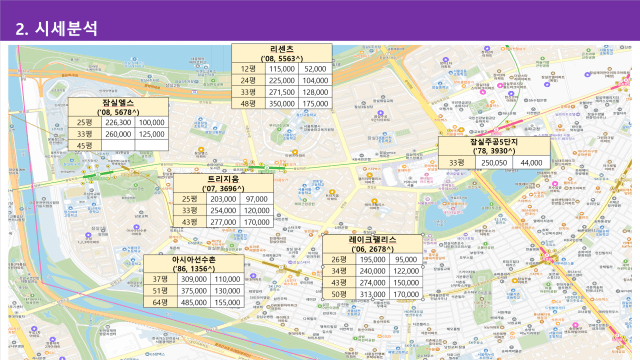The width and height of the screenshot is (640, 360).
Task: Select the 277,000 cell in 트리지움 table
Action: coord(223,222)
